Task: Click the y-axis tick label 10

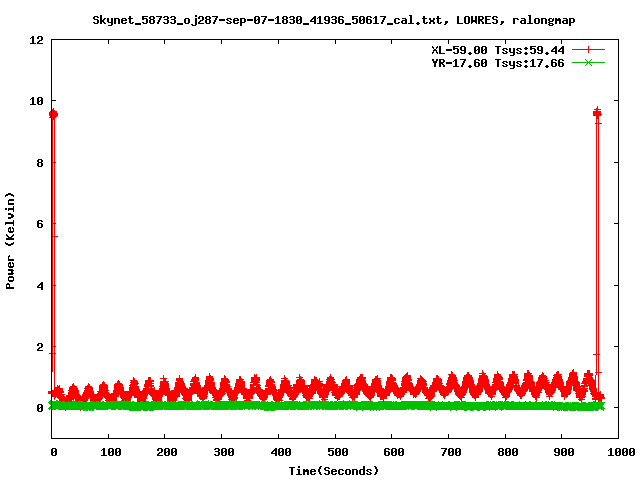Action: 36,101
